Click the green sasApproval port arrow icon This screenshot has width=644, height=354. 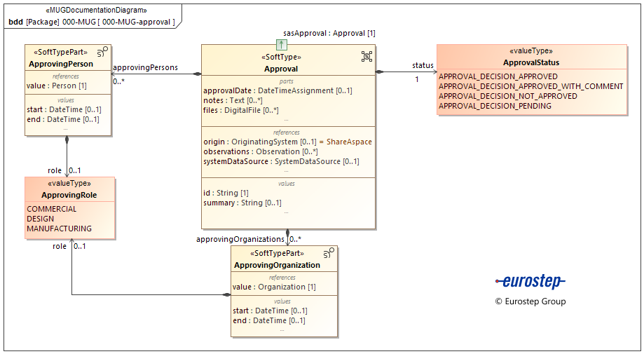pos(282,45)
